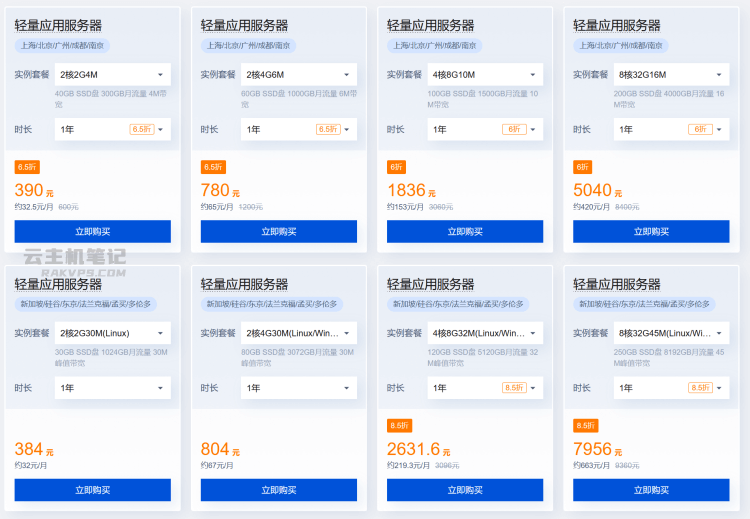Open the 8核32G45M(Linux/Wi...) package dropdown

click(671, 333)
